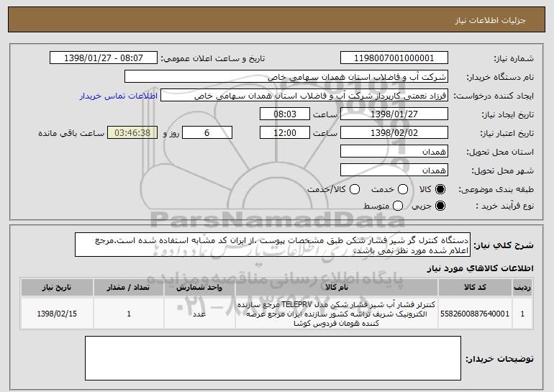Viewport: 554px width, 392px height.
Task: Click the remaining time counter 03:46:38
Action: pos(132,133)
